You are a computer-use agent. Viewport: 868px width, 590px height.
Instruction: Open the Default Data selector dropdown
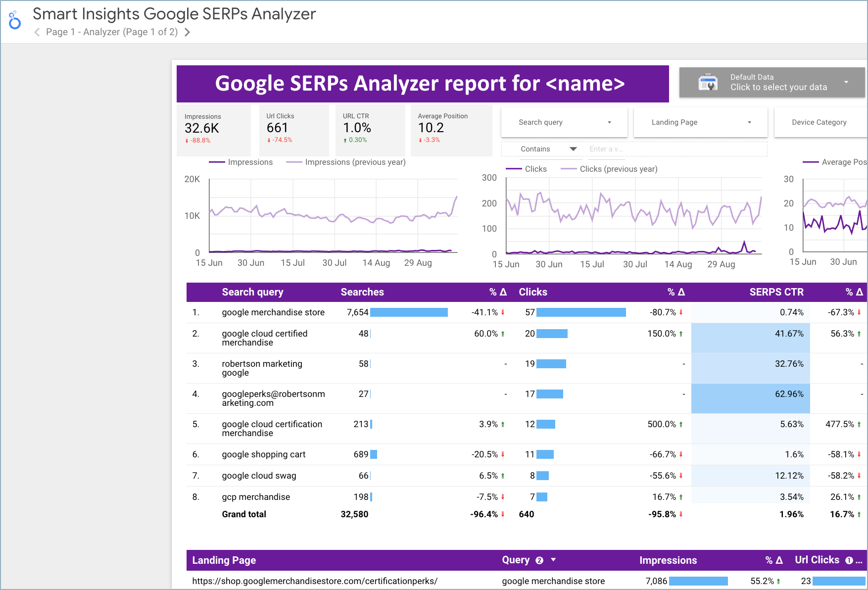click(846, 82)
